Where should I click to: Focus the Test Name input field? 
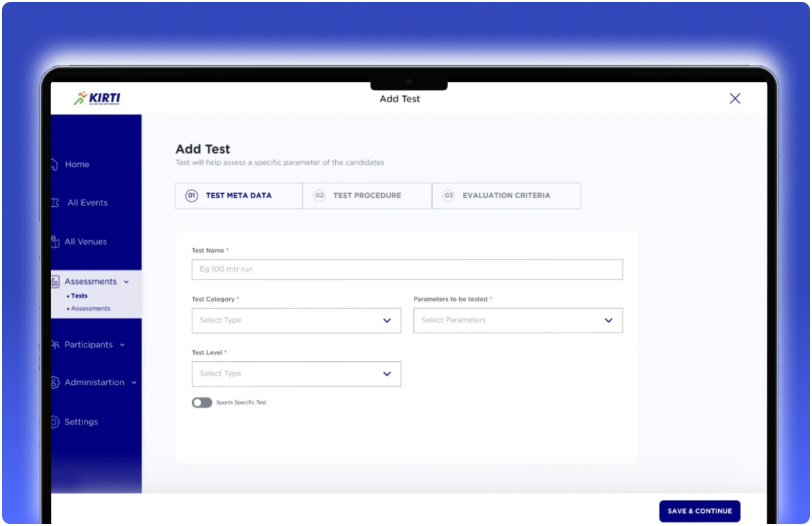[407, 270]
